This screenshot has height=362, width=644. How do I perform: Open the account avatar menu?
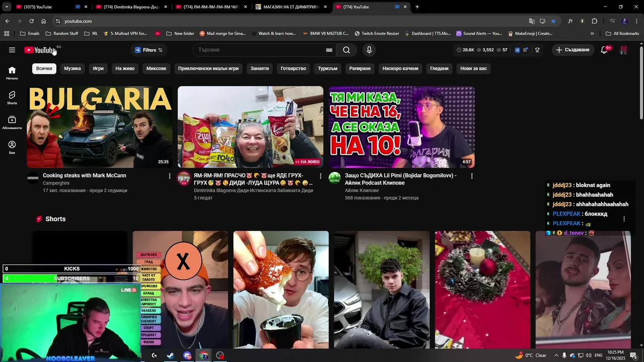click(x=623, y=50)
